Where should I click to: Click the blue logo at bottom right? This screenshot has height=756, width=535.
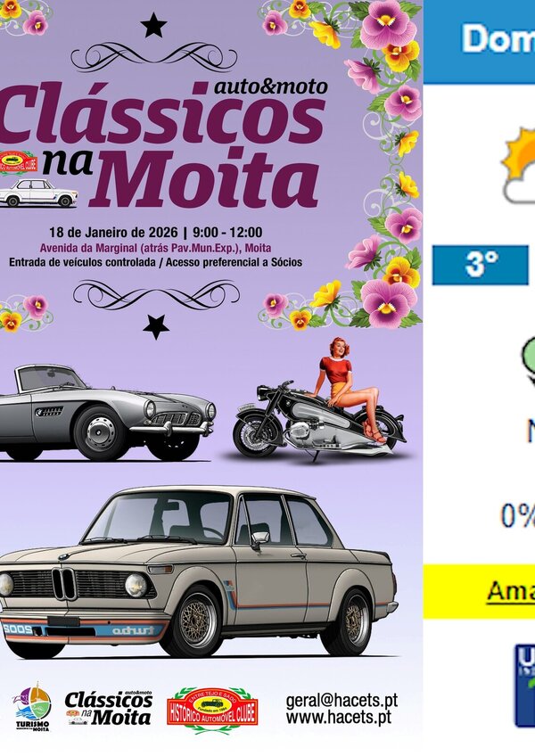tap(525, 686)
